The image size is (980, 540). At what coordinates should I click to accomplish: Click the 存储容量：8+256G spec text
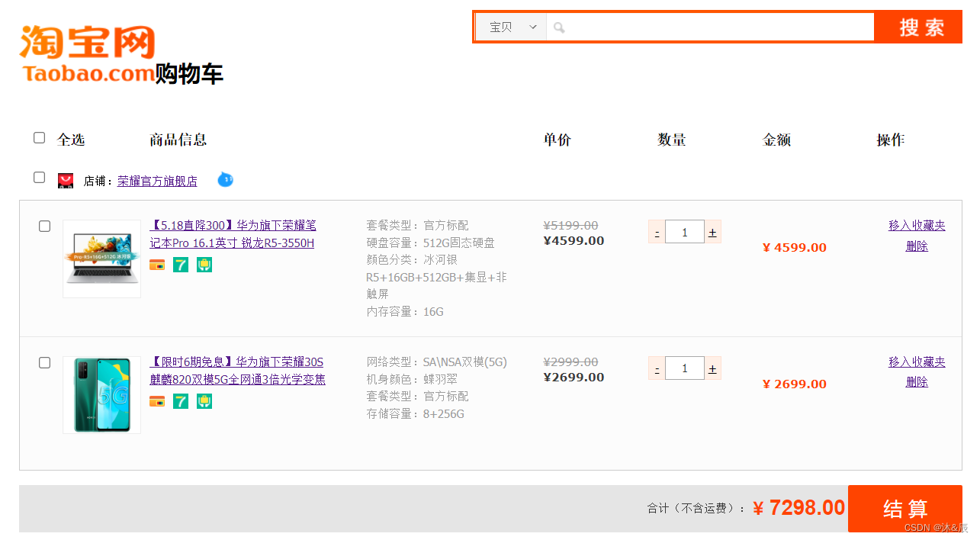pos(416,414)
